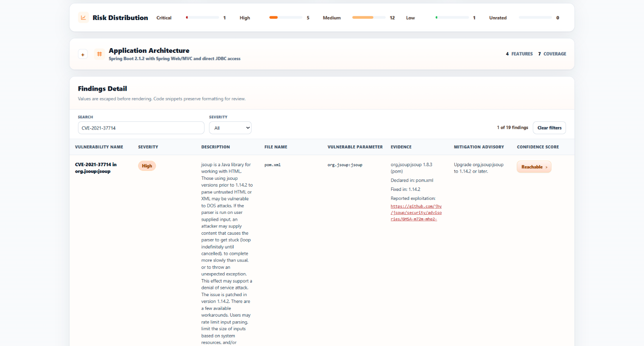Click the Low risk distribution bar

(452, 18)
